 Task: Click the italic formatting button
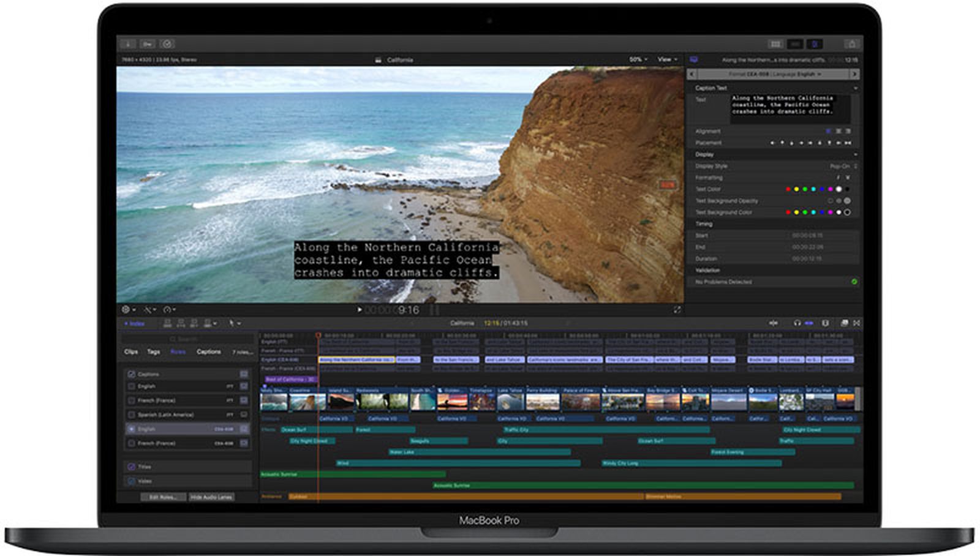(x=839, y=178)
